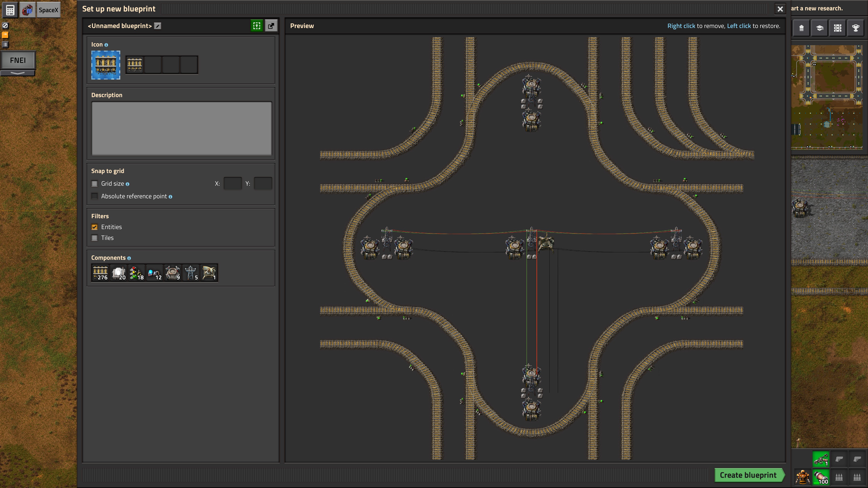Click the circle-slash icon on left edge
The height and width of the screenshot is (488, 868).
point(5,26)
